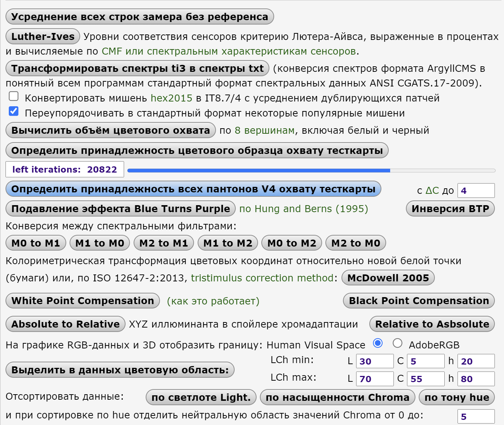Run Black Point Compensation

coord(419,301)
